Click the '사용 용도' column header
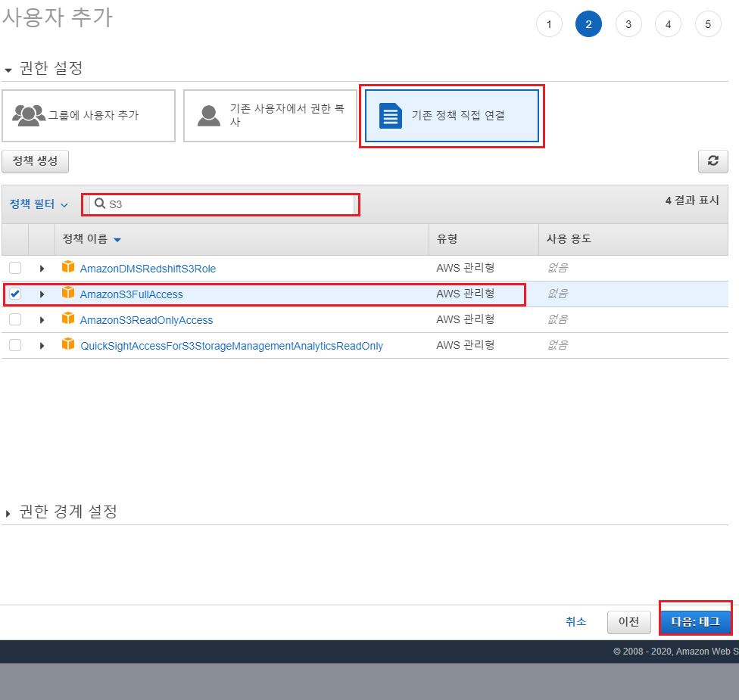Image resolution: width=739 pixels, height=700 pixels. [x=569, y=239]
